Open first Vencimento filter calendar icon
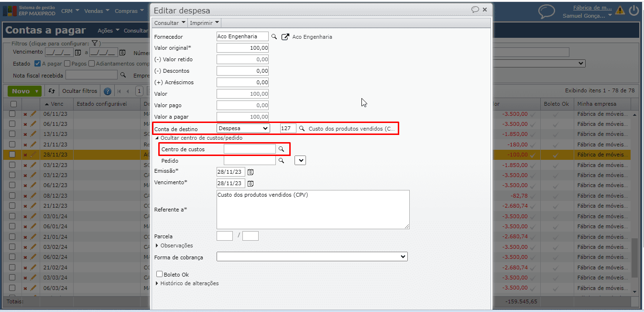644x312 pixels. (x=78, y=52)
